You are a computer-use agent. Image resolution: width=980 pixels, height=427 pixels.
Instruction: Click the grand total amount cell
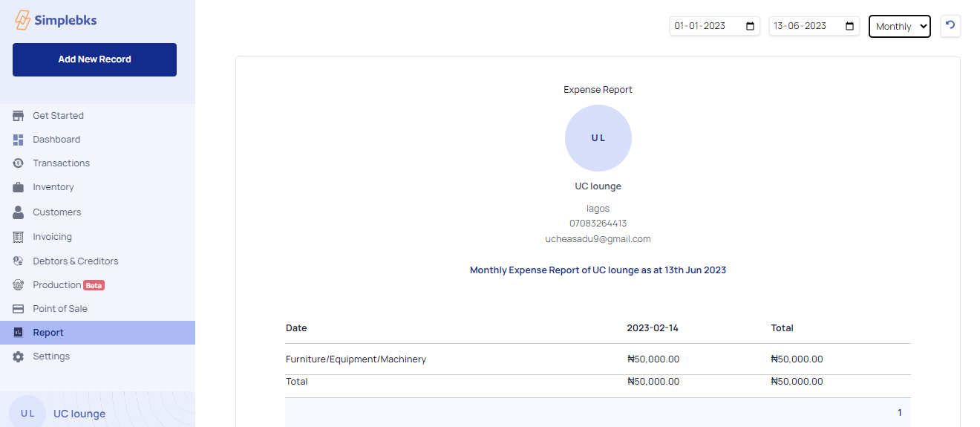797,382
